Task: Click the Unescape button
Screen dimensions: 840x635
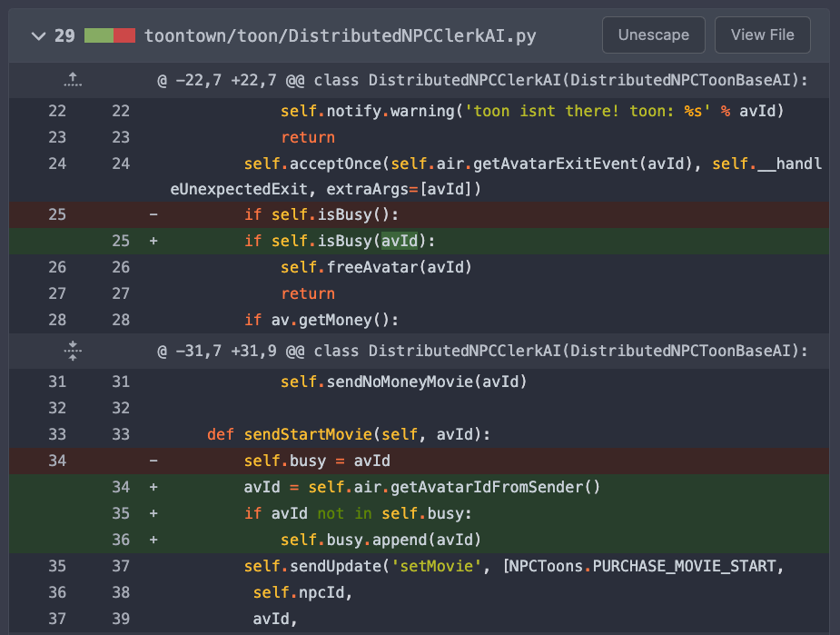Action: click(654, 35)
